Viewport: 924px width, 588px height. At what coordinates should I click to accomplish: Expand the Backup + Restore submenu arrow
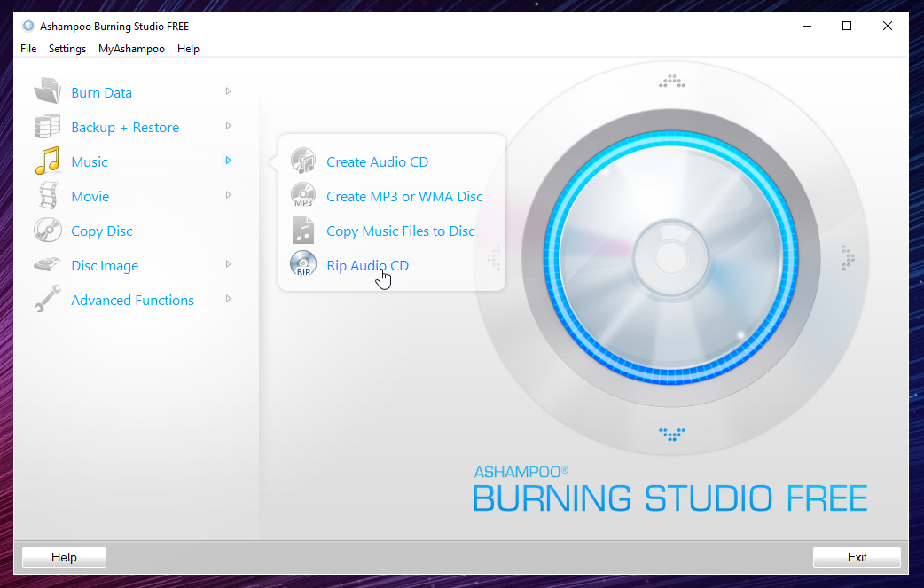pyautogui.click(x=228, y=126)
